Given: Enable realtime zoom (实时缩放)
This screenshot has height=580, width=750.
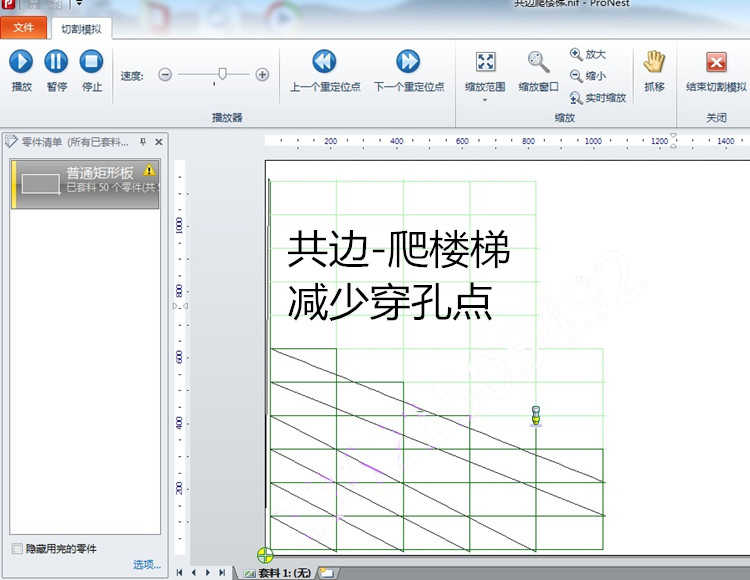Looking at the screenshot, I should (597, 98).
